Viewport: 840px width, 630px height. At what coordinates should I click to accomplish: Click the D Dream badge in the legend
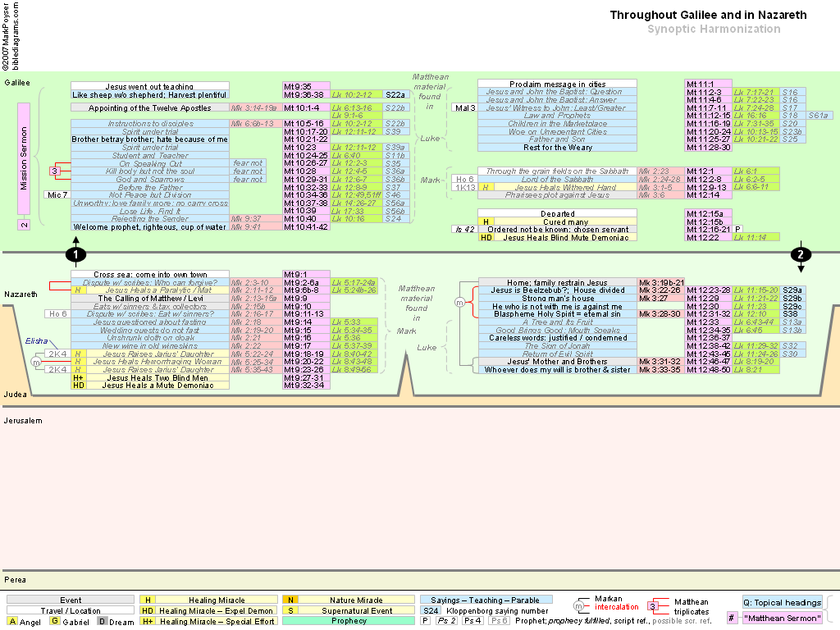[x=103, y=621]
